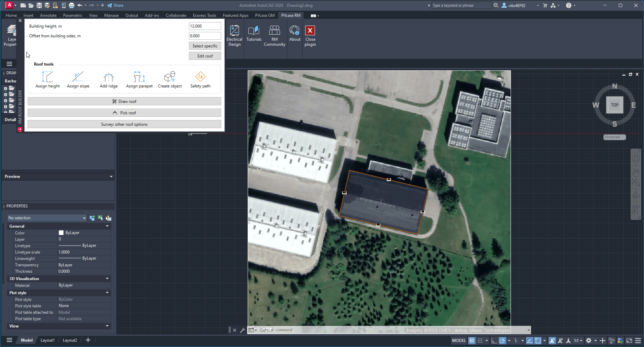Screen dimensions: 644x347
Task: Click the Edit roof button
Action: tap(205, 56)
